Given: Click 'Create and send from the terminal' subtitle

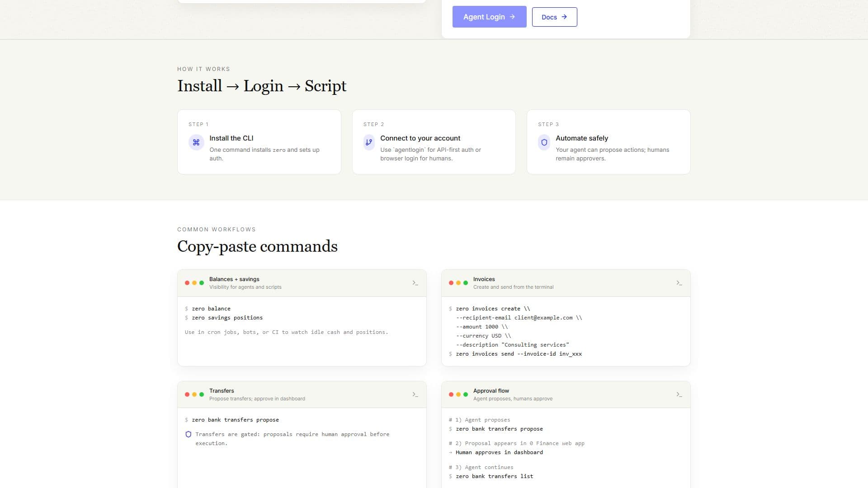Looking at the screenshot, I should click(x=513, y=287).
